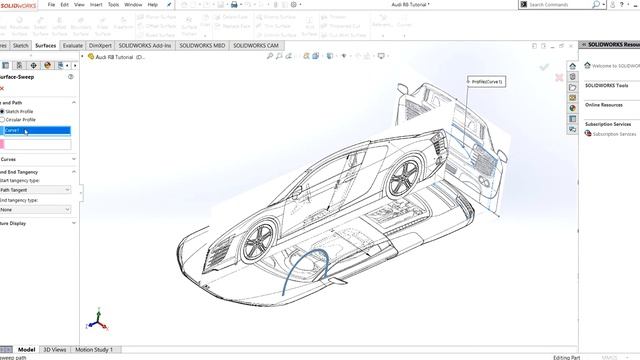Click Section View icon in view toolbar
The height and width of the screenshot is (360, 640).
[x=306, y=56]
